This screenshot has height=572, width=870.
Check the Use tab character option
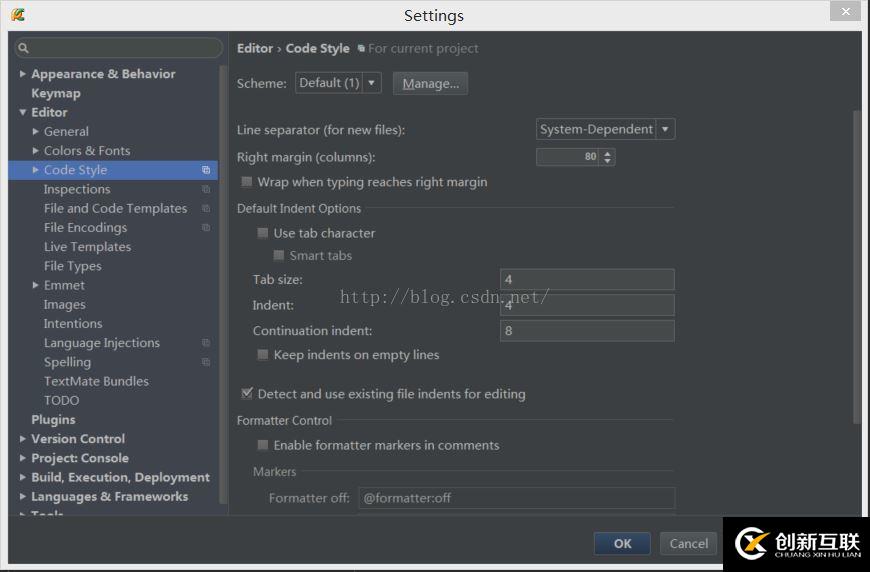(x=263, y=233)
